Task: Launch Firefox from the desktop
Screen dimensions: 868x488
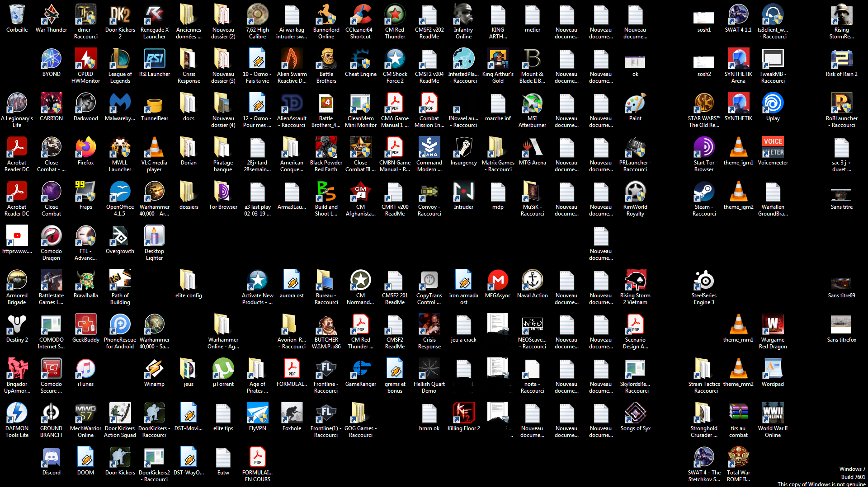Action: click(x=85, y=151)
